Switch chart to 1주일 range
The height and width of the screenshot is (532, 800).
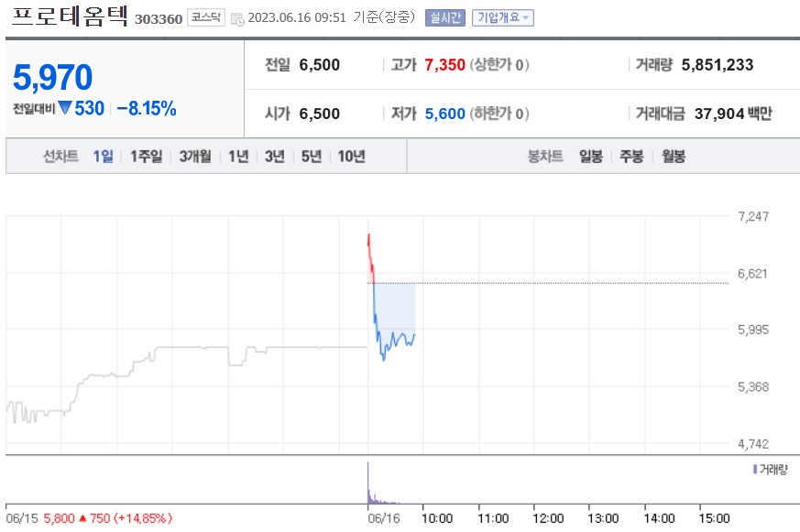click(x=146, y=156)
